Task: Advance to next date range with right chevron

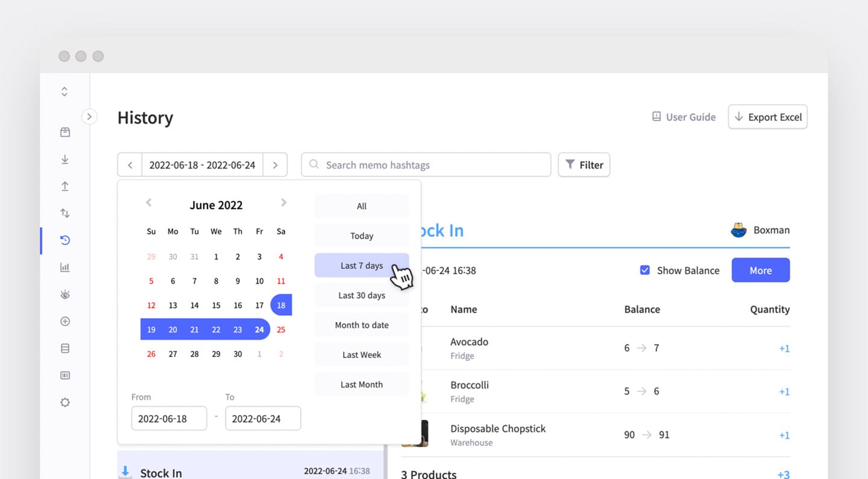Action: 275,164
